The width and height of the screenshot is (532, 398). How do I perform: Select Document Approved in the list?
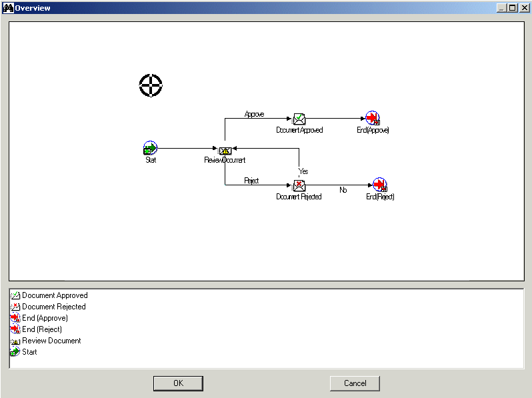55,295
